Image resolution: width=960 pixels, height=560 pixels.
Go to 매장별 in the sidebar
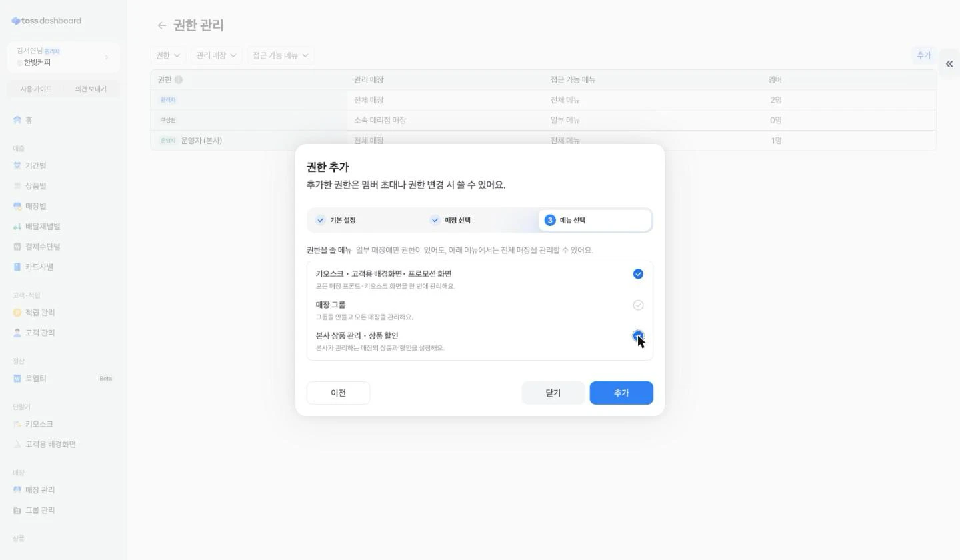(63, 207)
